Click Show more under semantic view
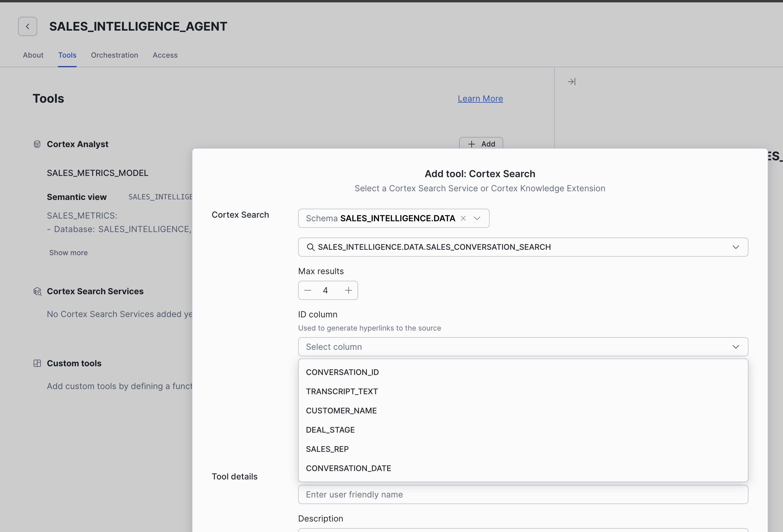The width and height of the screenshot is (783, 532). tap(68, 253)
